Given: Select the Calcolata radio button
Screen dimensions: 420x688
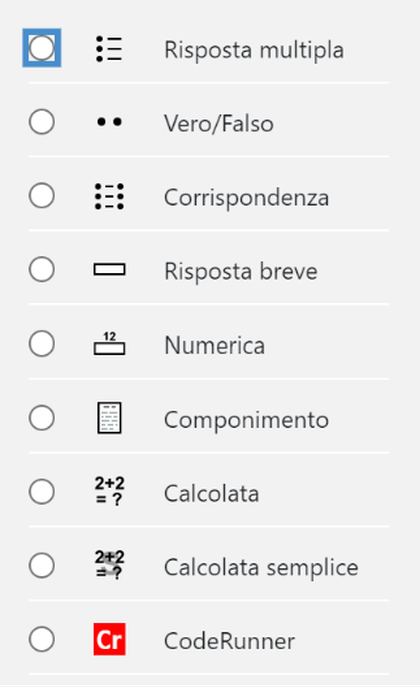Looking at the screenshot, I should point(42,491).
